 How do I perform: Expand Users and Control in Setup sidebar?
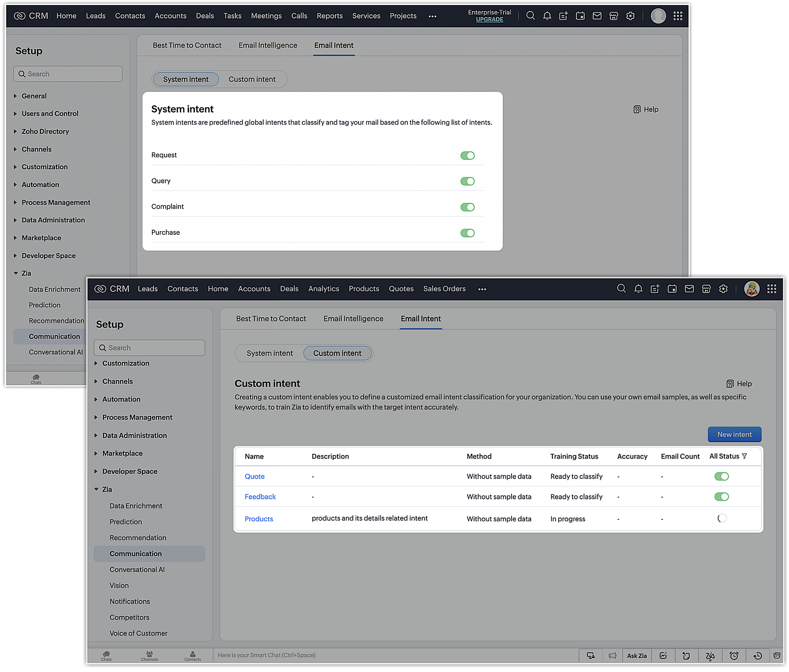[50, 114]
